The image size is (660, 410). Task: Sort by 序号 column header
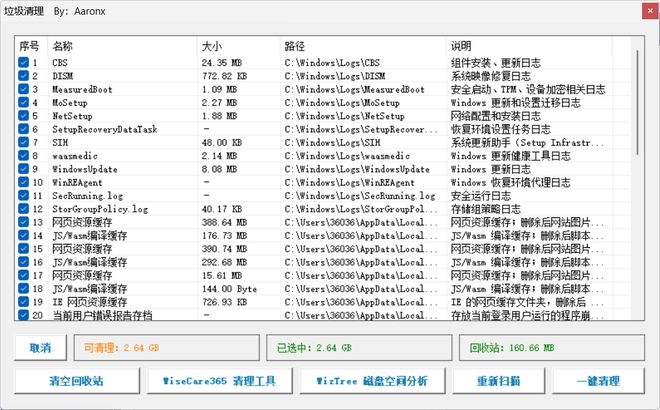click(31, 46)
